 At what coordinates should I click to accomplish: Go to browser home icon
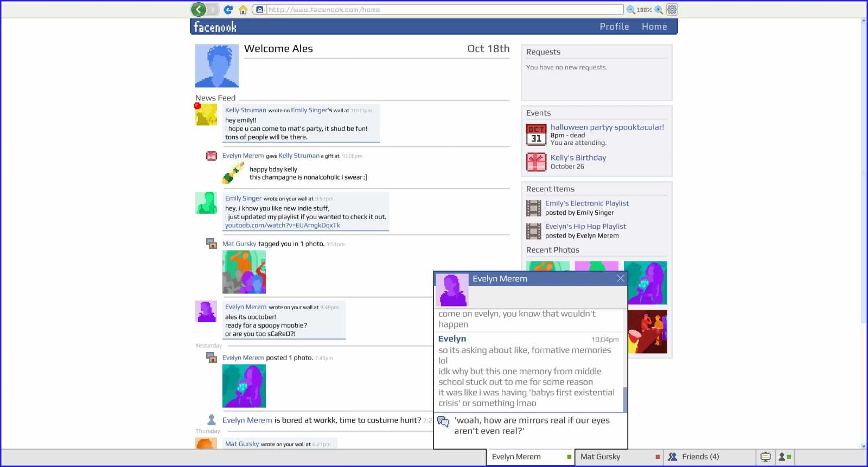point(243,10)
